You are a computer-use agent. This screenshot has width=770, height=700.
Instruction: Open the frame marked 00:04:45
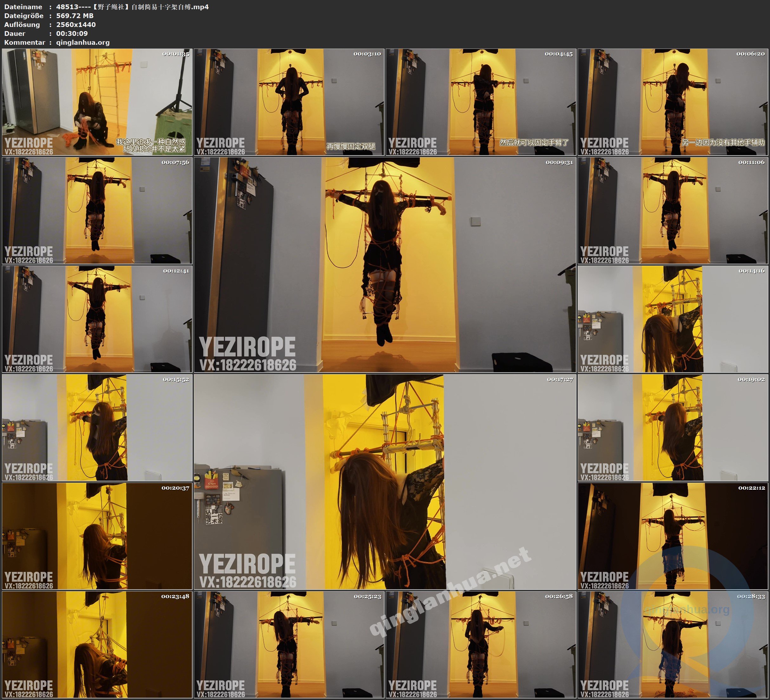click(481, 102)
